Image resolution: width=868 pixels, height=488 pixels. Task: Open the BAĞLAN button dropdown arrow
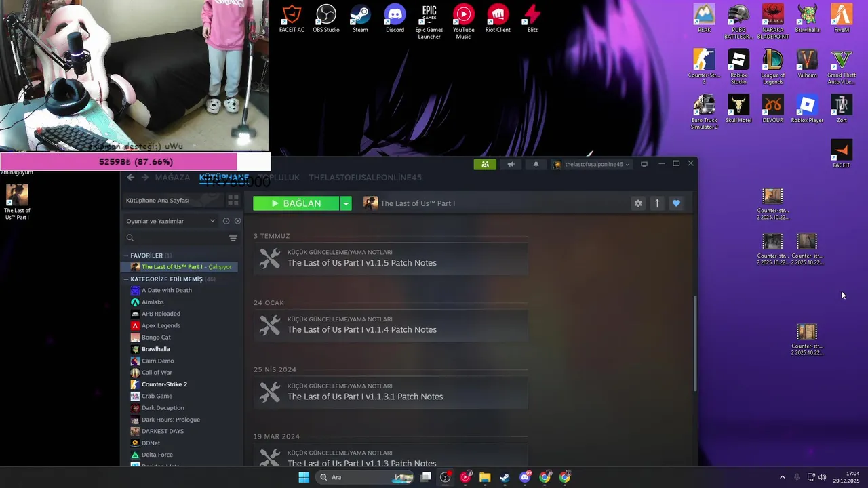coord(346,203)
